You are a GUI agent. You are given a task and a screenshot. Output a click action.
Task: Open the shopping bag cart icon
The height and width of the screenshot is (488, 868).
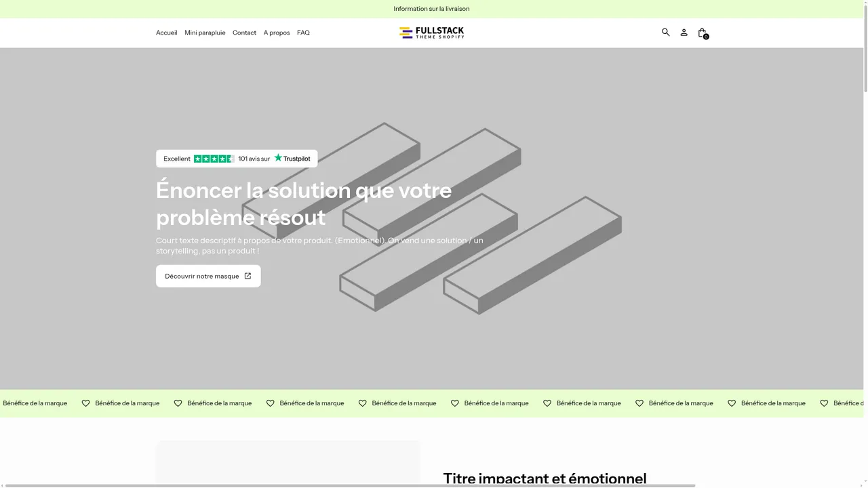703,33
